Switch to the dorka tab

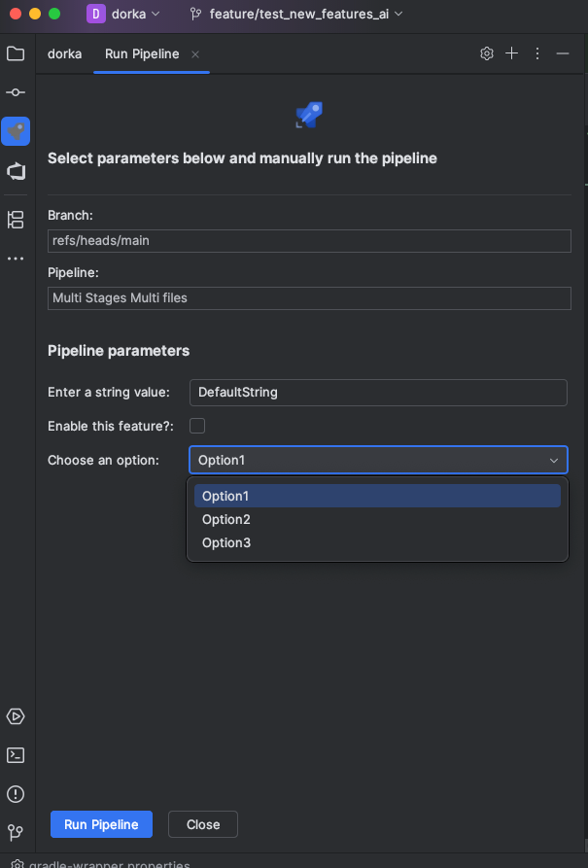point(65,53)
